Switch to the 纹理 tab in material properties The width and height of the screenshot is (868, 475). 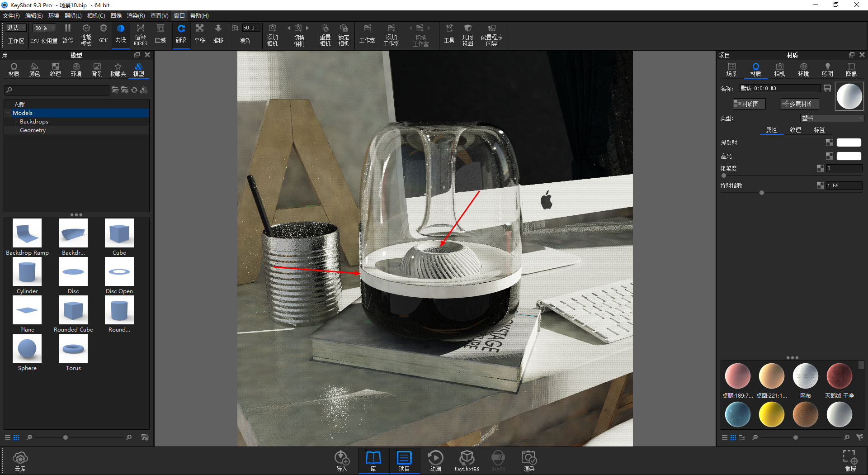795,130
